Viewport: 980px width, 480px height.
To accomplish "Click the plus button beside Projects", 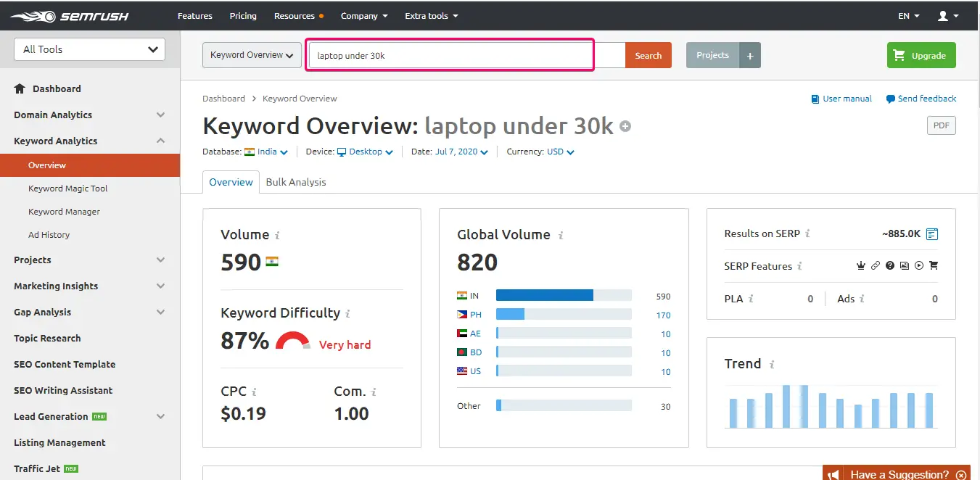I will tap(750, 55).
